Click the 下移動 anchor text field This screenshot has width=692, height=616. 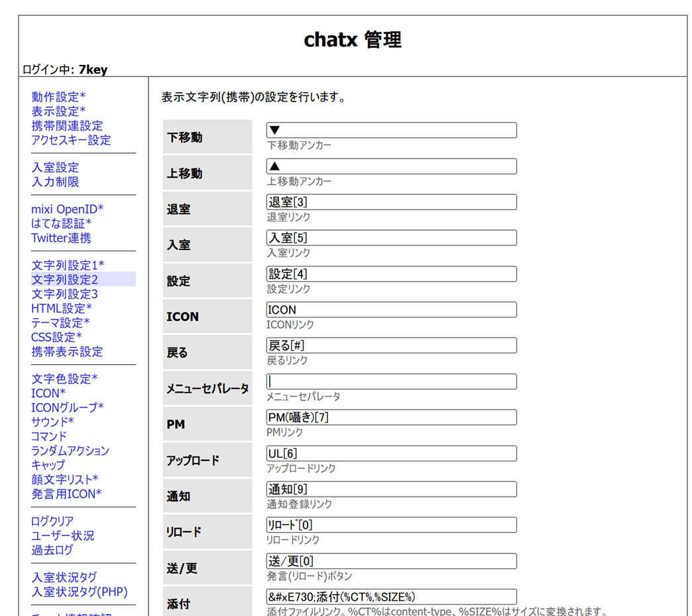391,130
